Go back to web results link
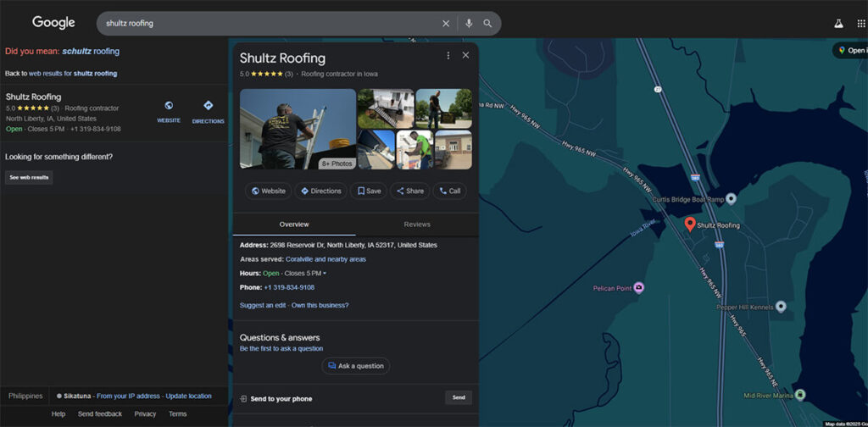Viewport: 868px width, 427px height. coord(73,73)
